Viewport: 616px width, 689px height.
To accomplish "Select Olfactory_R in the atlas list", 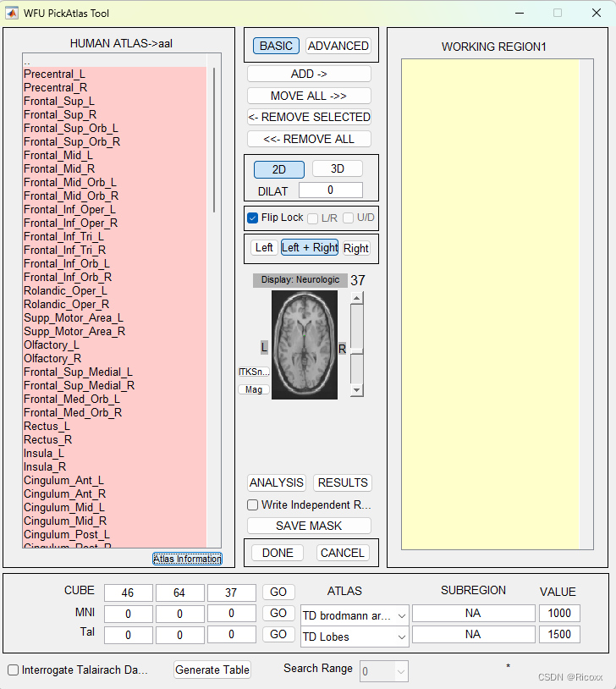I will [115, 359].
